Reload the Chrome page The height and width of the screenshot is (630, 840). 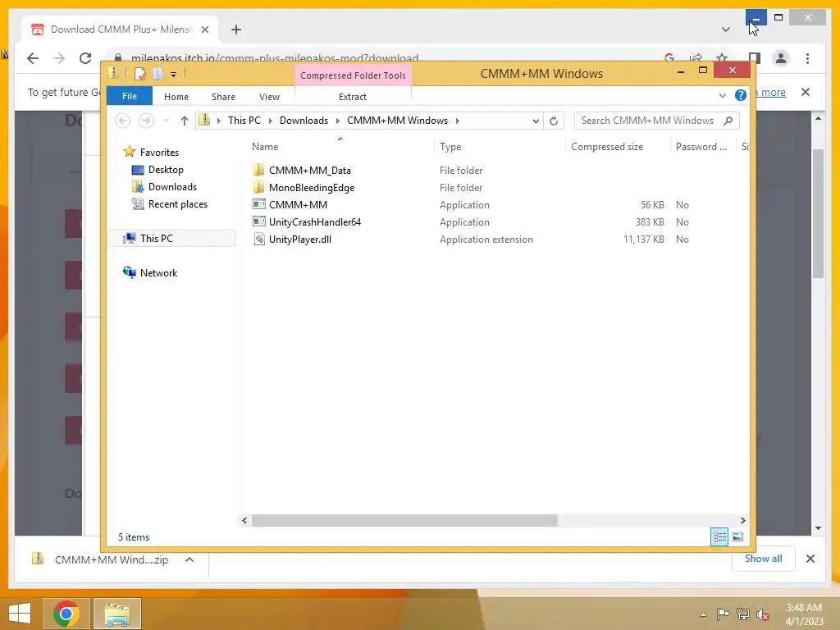[x=85, y=58]
